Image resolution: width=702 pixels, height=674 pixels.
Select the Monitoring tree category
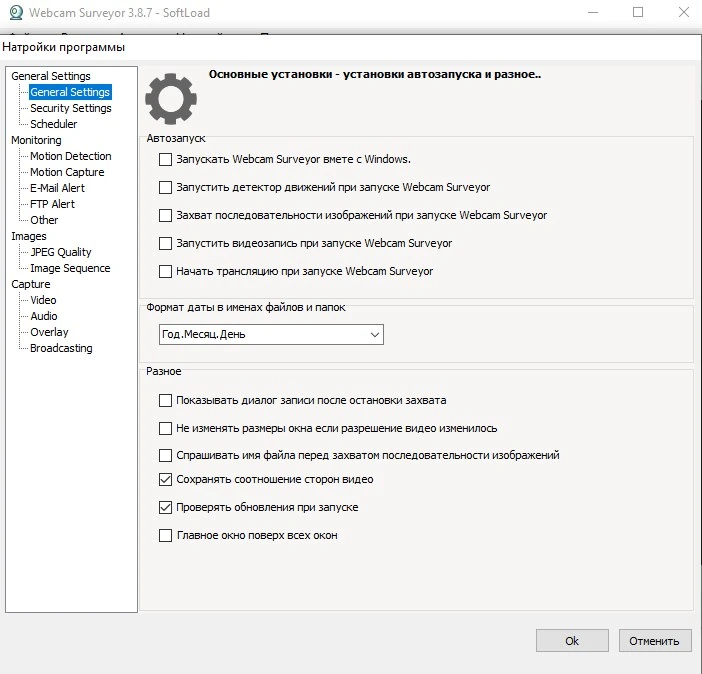(x=36, y=140)
